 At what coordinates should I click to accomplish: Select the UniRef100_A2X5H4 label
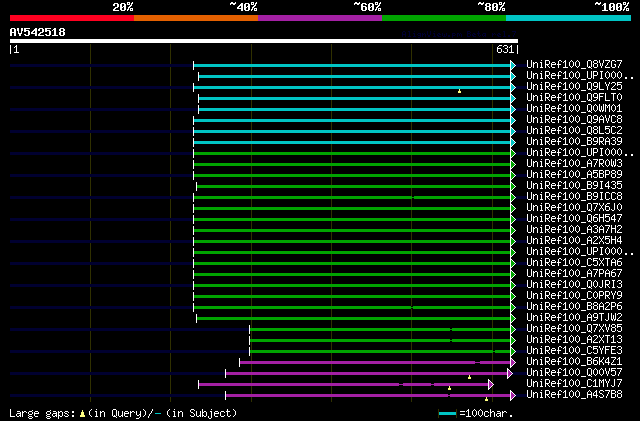tap(574, 241)
